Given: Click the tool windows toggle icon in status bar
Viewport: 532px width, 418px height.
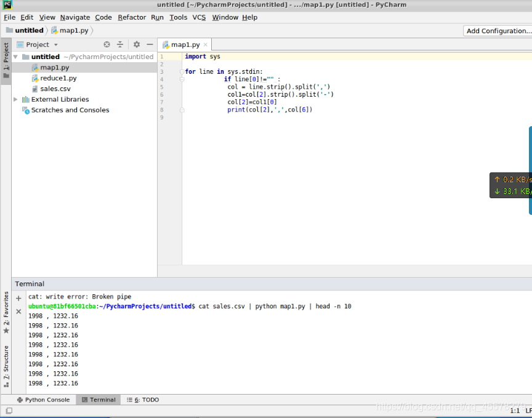Looking at the screenshot, I should pyautogui.click(x=9, y=411).
